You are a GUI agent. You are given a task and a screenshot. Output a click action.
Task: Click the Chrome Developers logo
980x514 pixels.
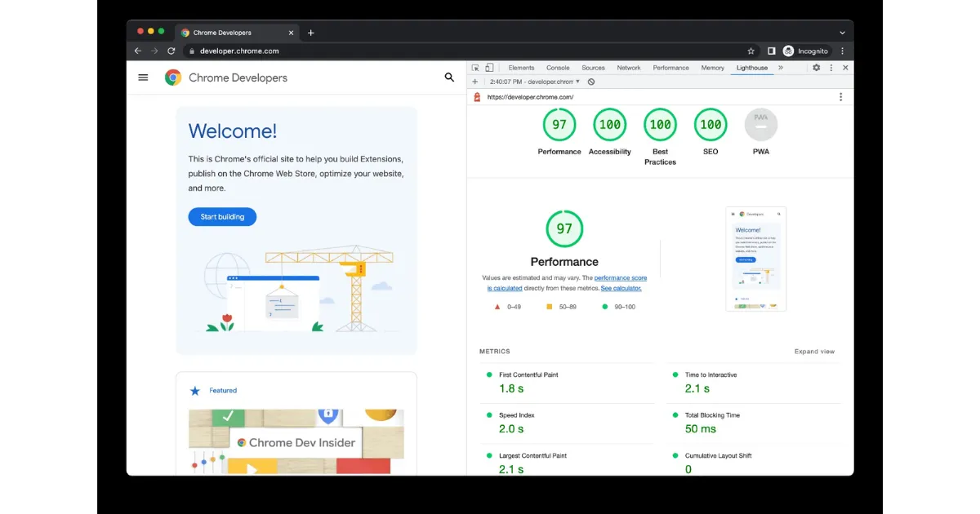(x=173, y=78)
